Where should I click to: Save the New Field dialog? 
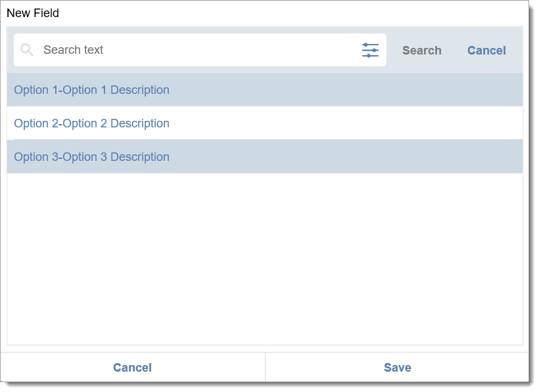[x=398, y=367]
